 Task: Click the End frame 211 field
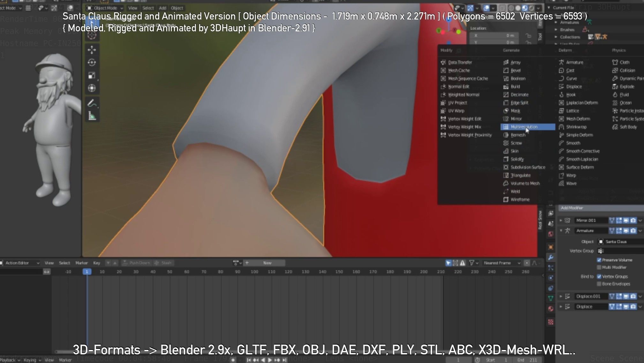pyautogui.click(x=527, y=360)
